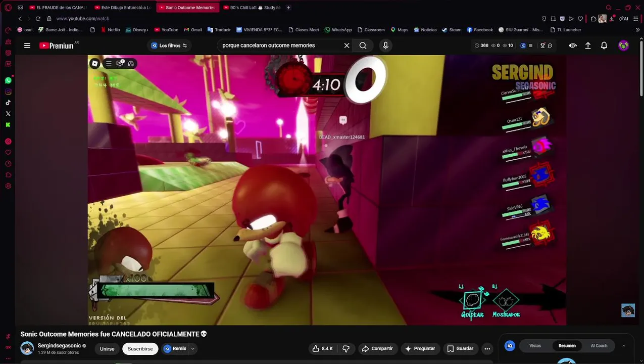Open the Opera GX main menu logo
Image resolution: width=644 pixels, height=364 pixels.
pyautogui.click(x=8, y=8)
